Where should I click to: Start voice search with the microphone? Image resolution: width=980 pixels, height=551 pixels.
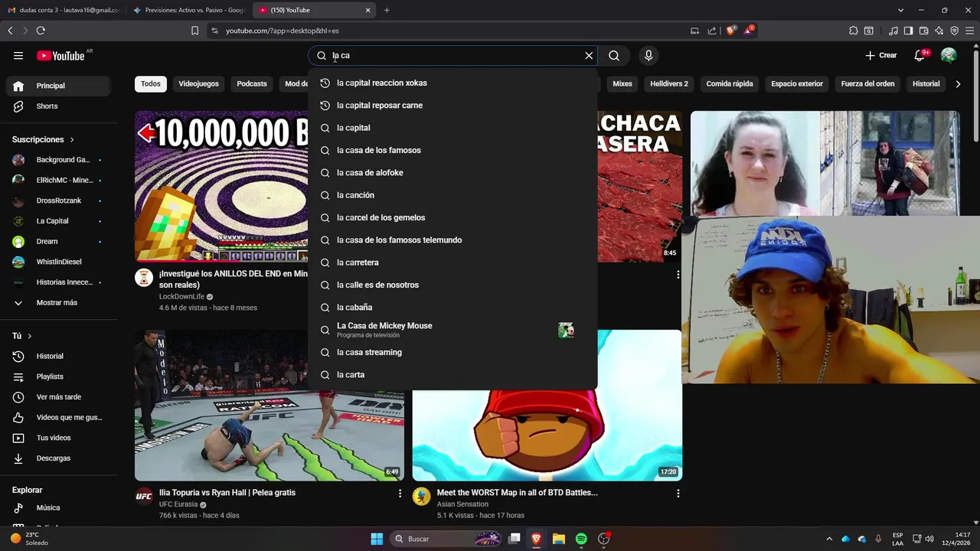tap(648, 55)
